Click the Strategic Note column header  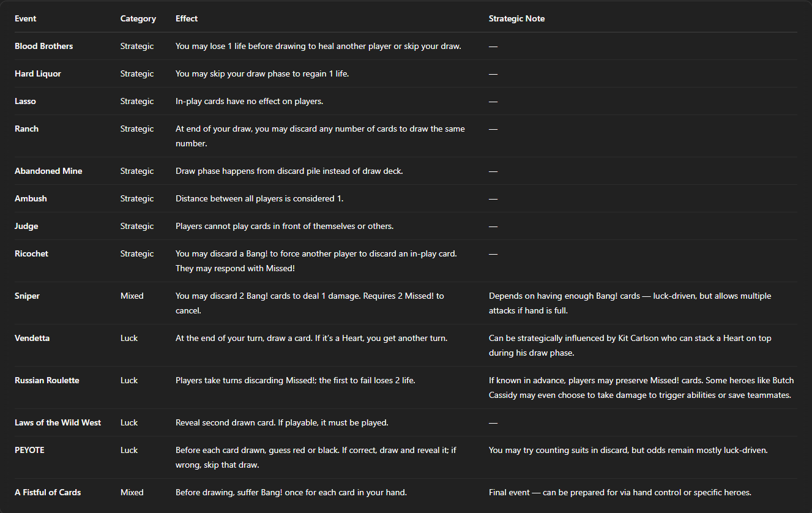[x=516, y=18]
